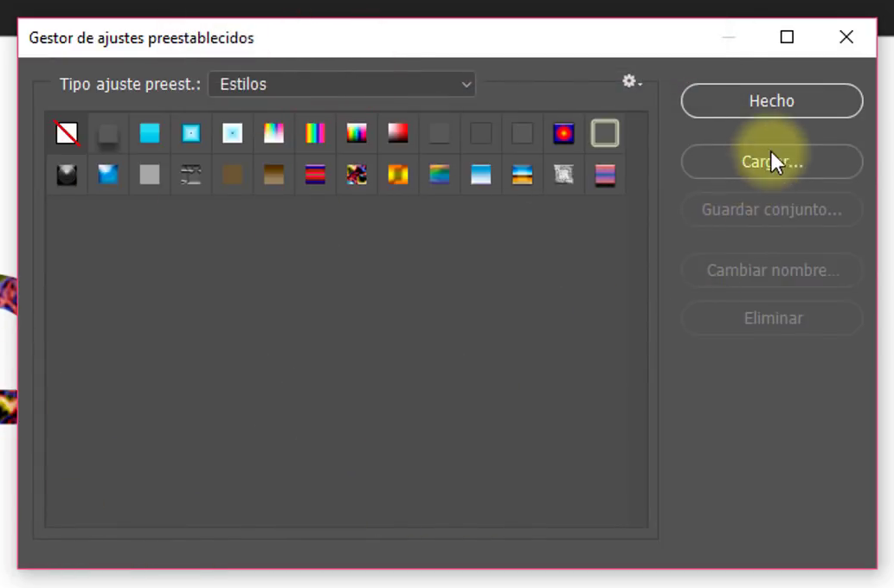Click the Hecho button
The image size is (894, 588).
(771, 101)
